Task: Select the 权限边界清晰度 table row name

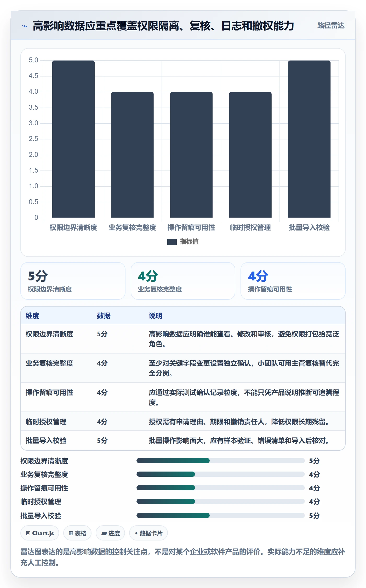Action: click(49, 334)
